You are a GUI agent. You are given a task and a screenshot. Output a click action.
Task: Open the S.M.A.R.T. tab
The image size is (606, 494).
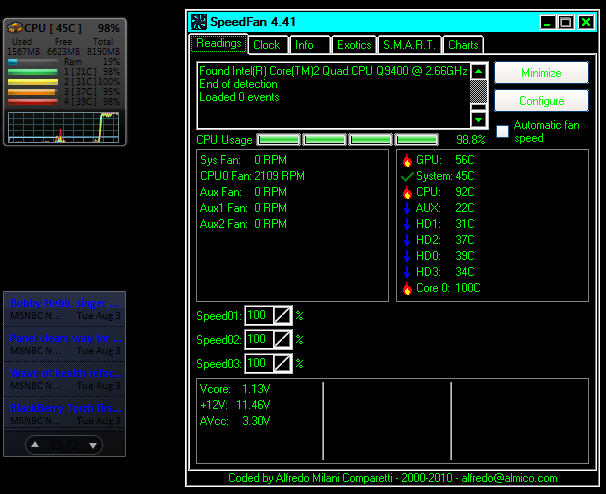410,45
